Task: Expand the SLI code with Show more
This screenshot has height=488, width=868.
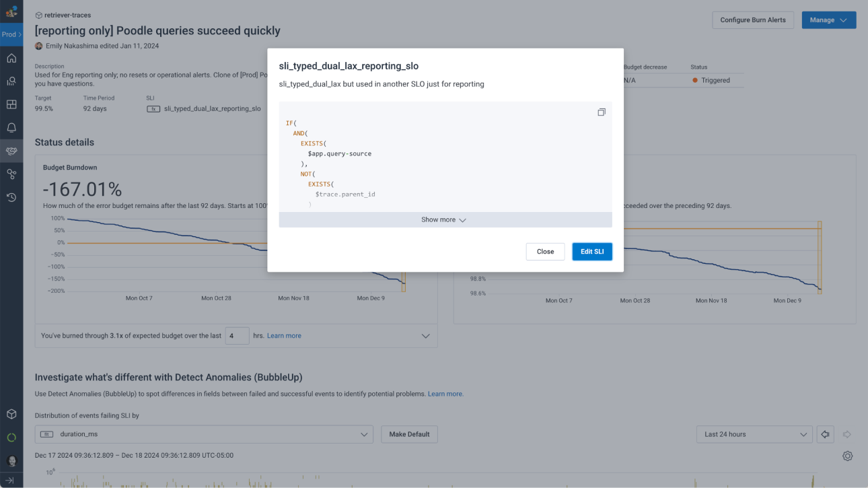Action: [x=445, y=219]
